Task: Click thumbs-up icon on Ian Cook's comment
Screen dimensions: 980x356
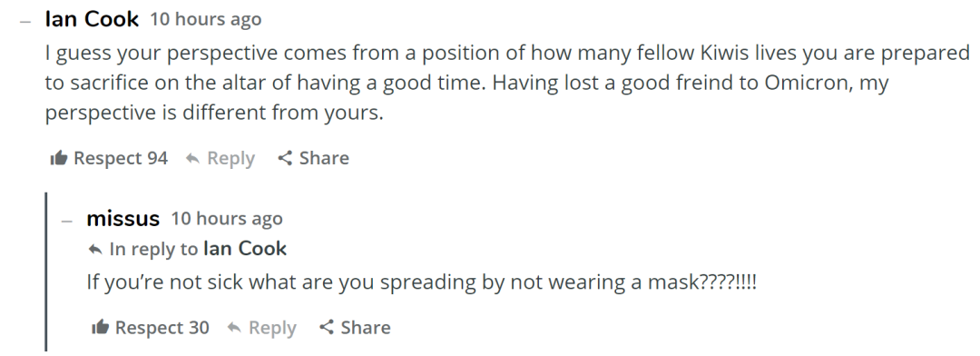Action: click(59, 158)
